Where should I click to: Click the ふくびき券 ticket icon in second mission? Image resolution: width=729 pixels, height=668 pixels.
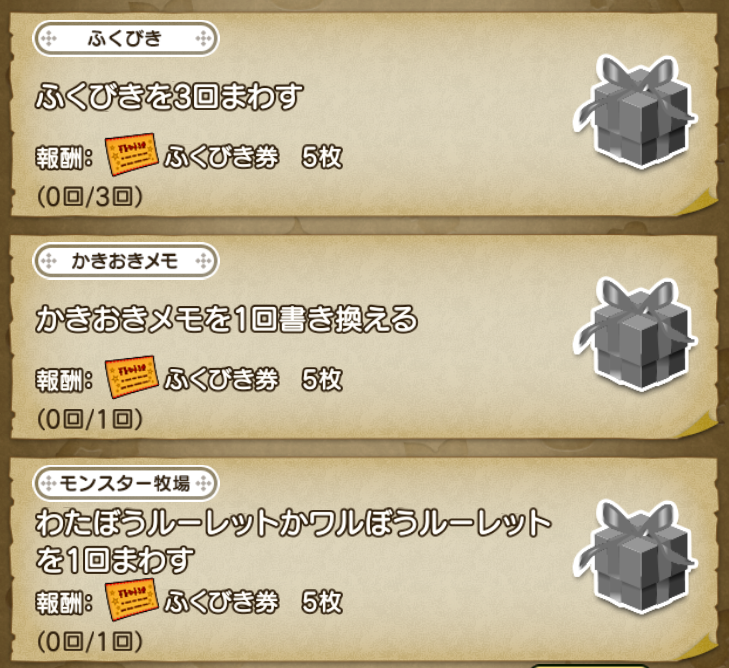[132, 377]
